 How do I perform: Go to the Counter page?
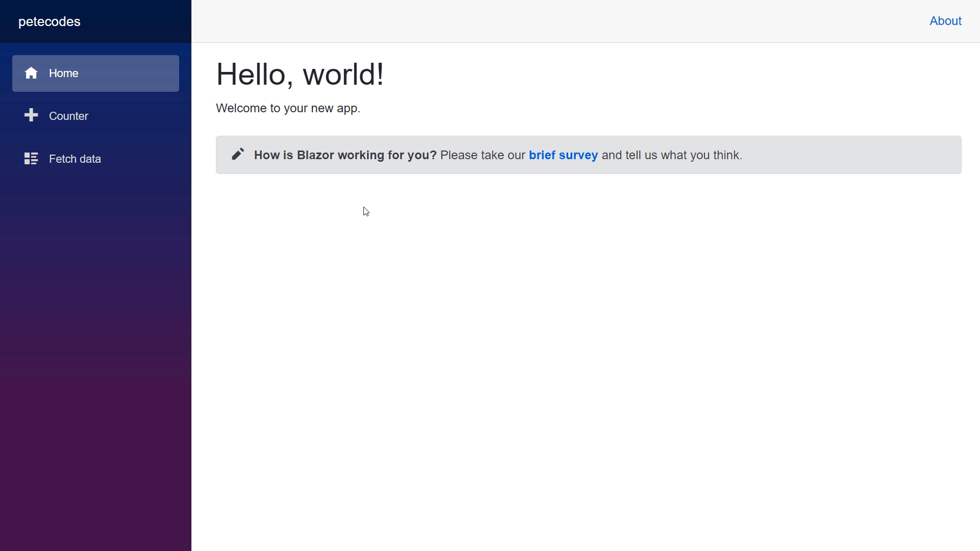(x=95, y=116)
